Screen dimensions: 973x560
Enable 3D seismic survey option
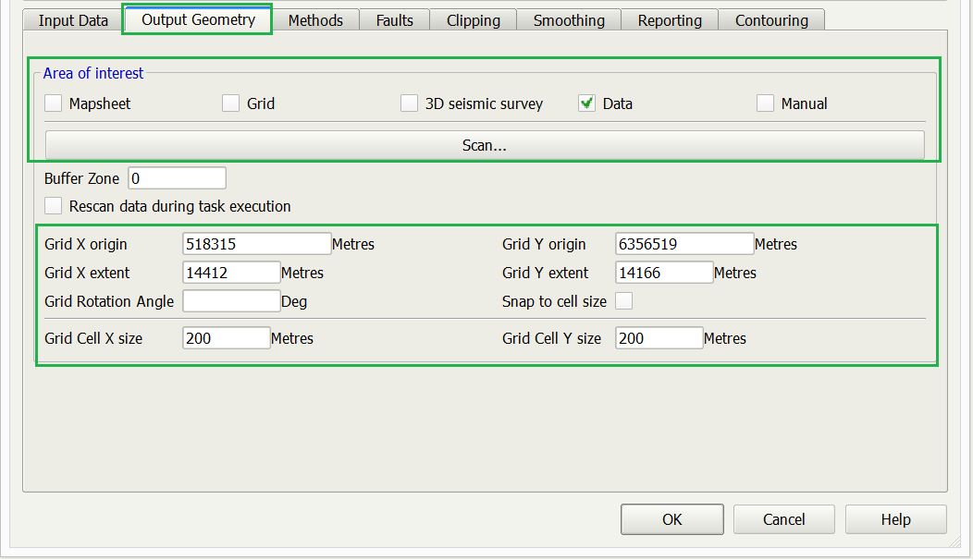pos(410,103)
